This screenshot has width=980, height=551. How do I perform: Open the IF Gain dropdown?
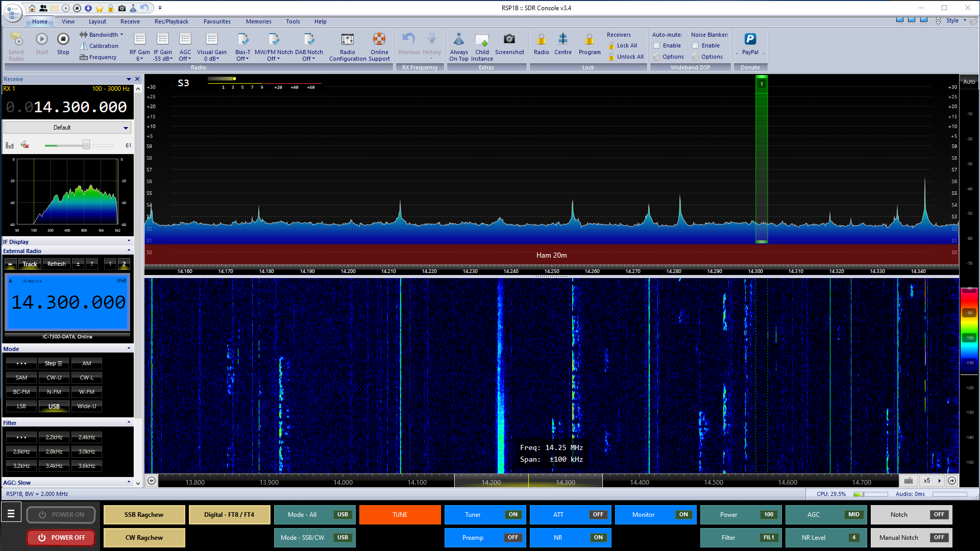(163, 47)
